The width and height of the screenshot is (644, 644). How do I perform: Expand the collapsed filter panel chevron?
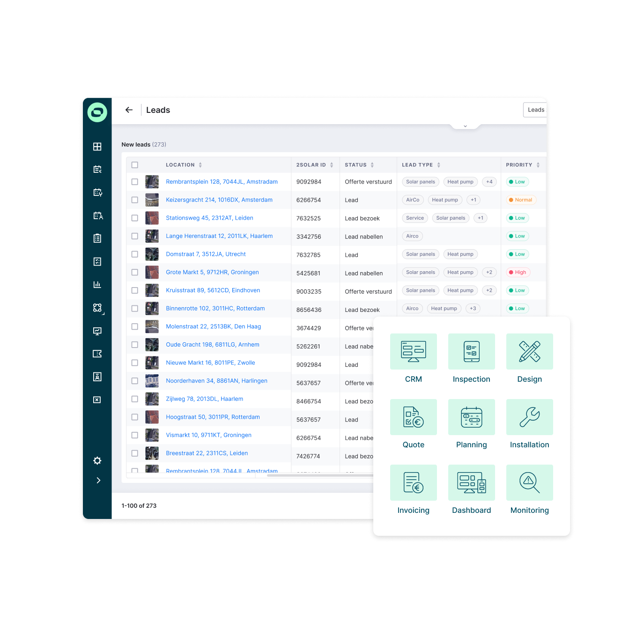(x=465, y=126)
